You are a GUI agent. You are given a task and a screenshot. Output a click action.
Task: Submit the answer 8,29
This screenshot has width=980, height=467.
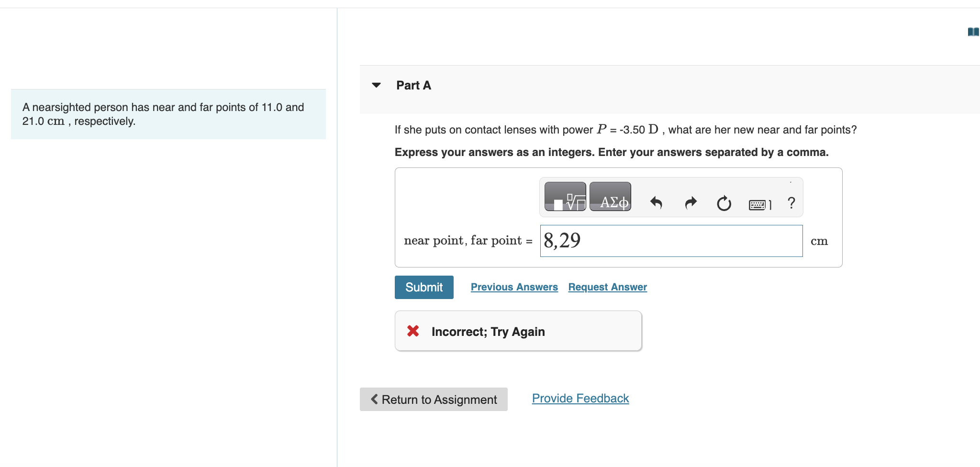click(424, 287)
